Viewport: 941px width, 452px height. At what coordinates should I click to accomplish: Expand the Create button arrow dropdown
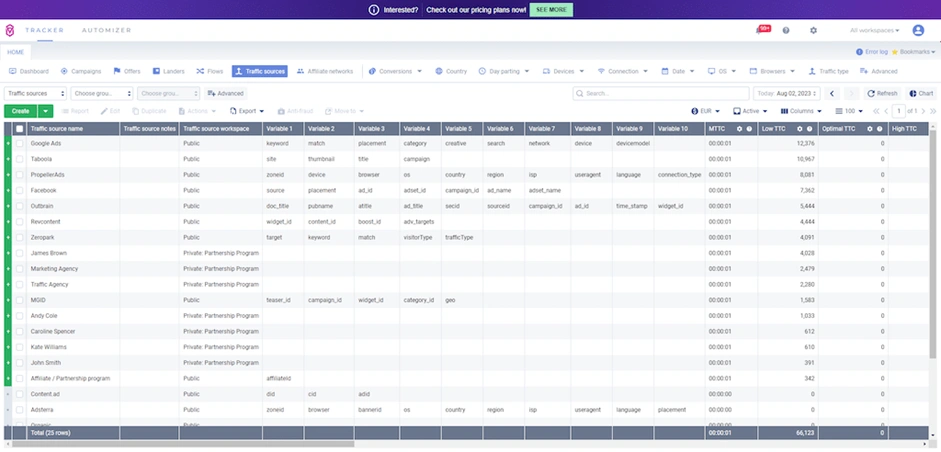[46, 111]
